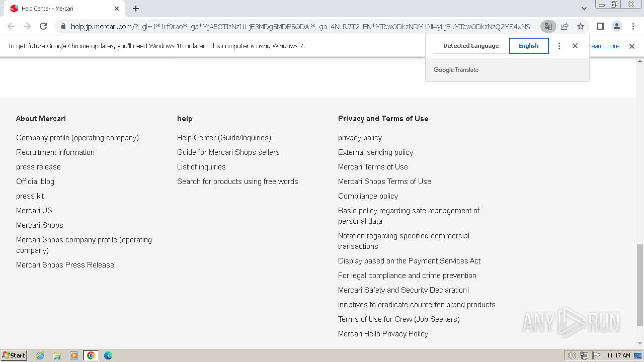Go to Help Center (Guide/Inquiries)

point(224,138)
